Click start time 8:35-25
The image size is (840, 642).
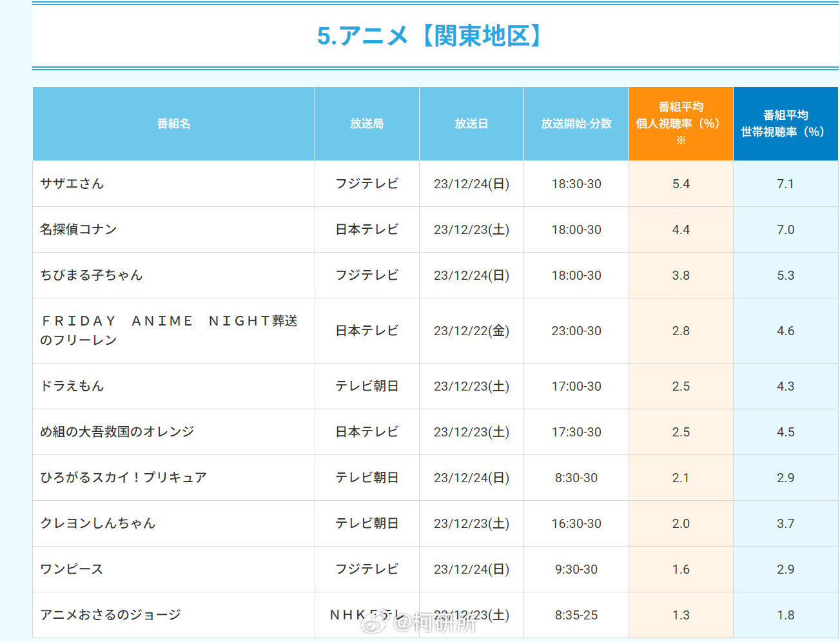(x=576, y=615)
